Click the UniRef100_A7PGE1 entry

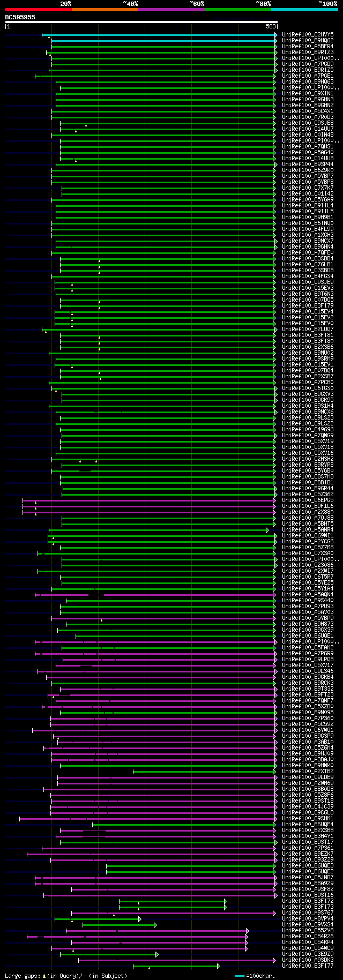pos(308,76)
